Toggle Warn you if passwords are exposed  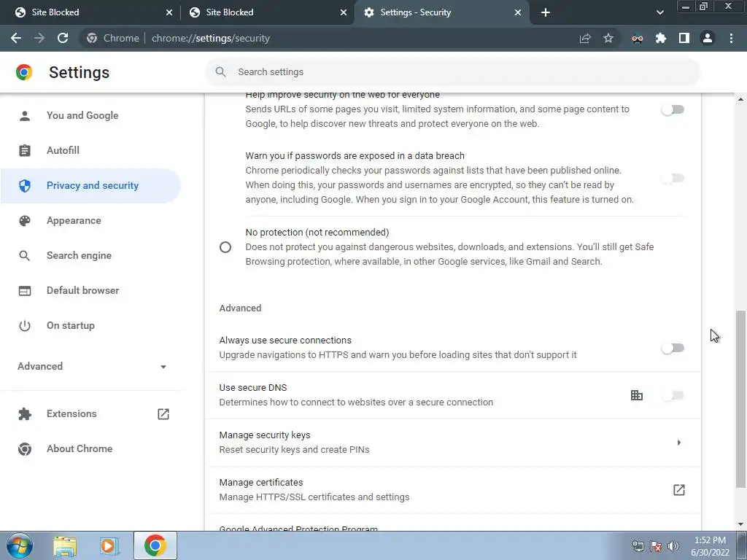point(673,178)
